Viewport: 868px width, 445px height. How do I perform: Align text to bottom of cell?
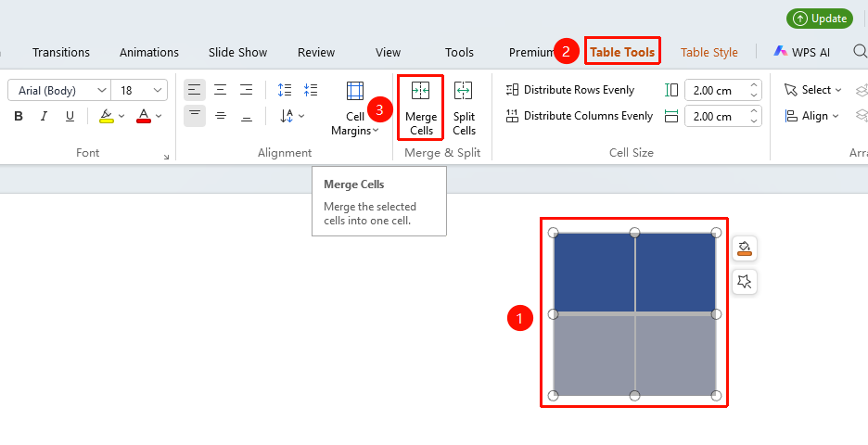click(x=247, y=116)
